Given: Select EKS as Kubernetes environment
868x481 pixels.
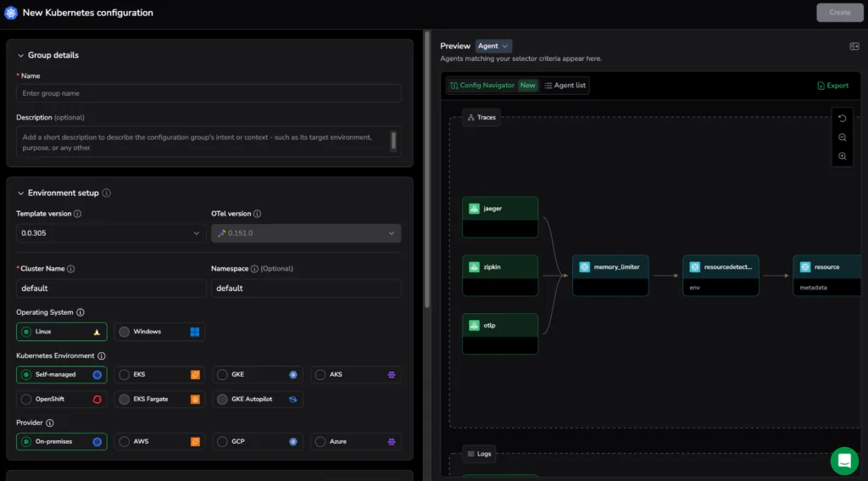Looking at the screenshot, I should pos(159,375).
